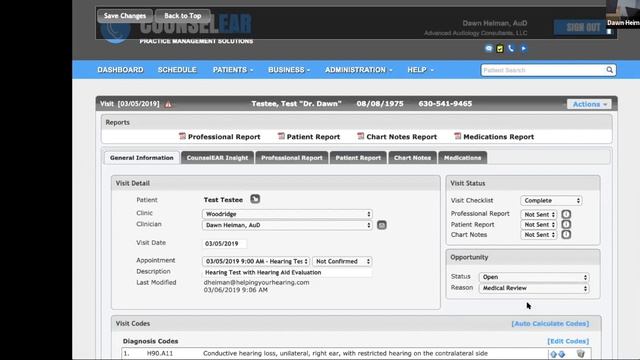Click the Auto Calculate Codes link
The height and width of the screenshot is (360, 640).
(x=550, y=324)
